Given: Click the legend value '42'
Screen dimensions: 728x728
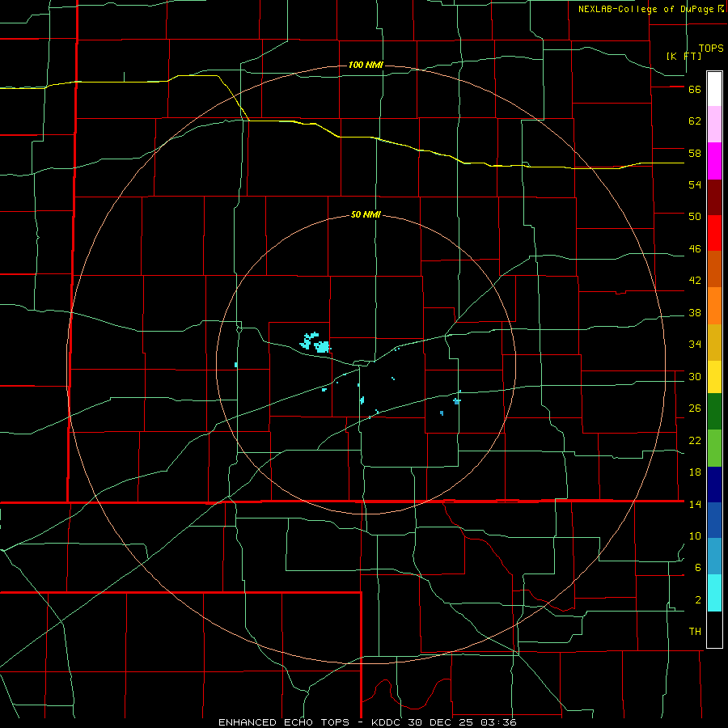Looking at the screenshot, I should tap(695, 281).
